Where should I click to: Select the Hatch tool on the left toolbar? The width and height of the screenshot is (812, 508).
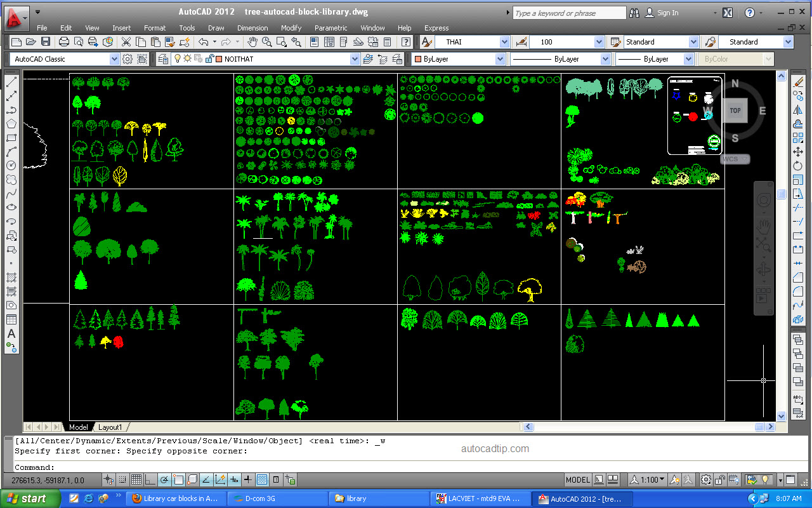click(11, 277)
